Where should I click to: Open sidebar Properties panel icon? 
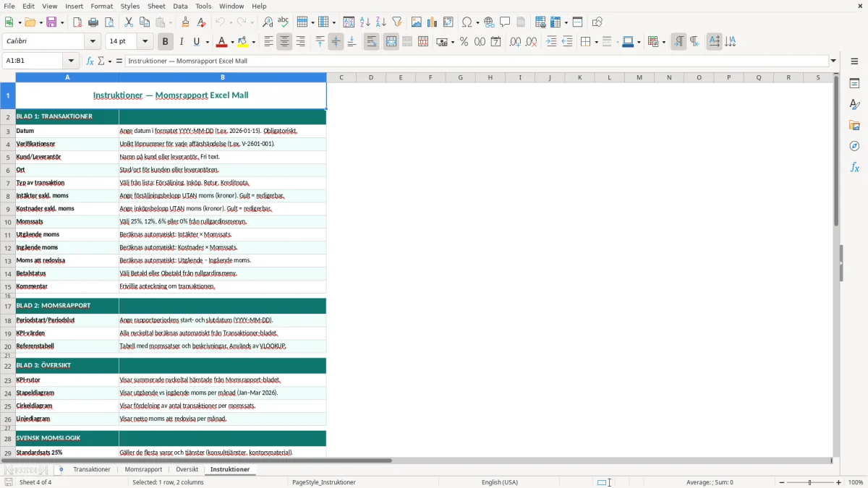(x=854, y=84)
